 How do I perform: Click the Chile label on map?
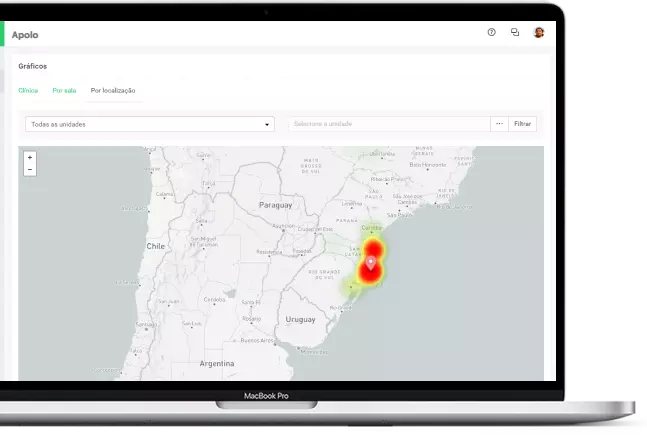pyautogui.click(x=156, y=246)
